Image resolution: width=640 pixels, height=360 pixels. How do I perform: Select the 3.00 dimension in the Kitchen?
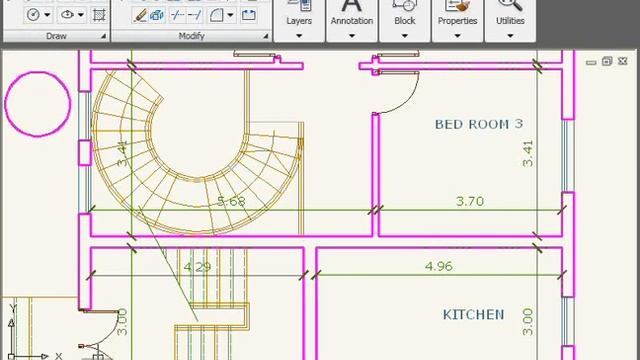click(x=528, y=322)
